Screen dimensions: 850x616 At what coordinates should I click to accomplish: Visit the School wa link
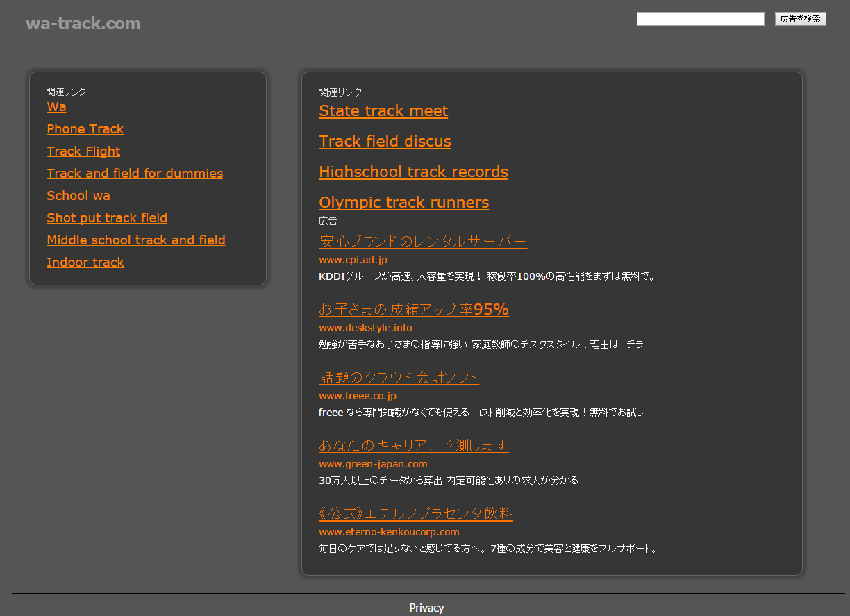point(78,196)
